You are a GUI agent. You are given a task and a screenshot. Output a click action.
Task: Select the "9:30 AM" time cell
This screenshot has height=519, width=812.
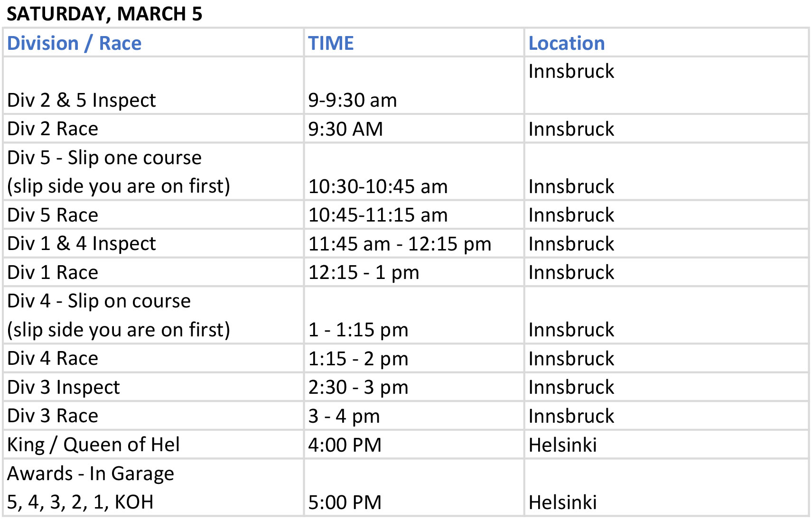[345, 129]
